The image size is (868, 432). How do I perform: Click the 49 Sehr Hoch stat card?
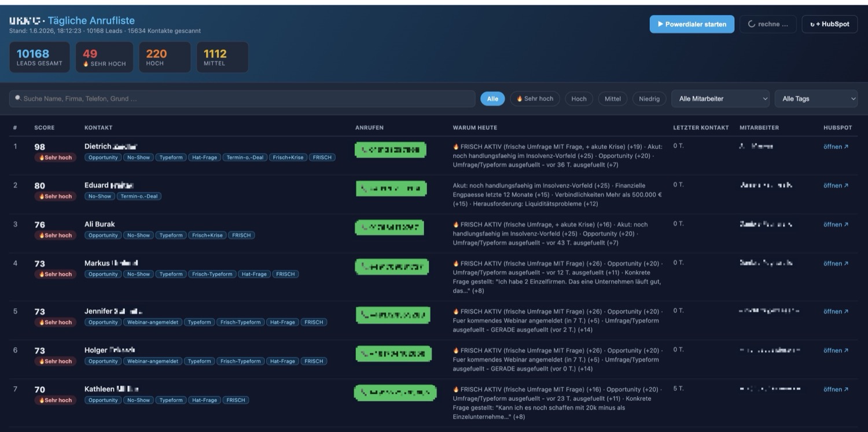tap(104, 57)
